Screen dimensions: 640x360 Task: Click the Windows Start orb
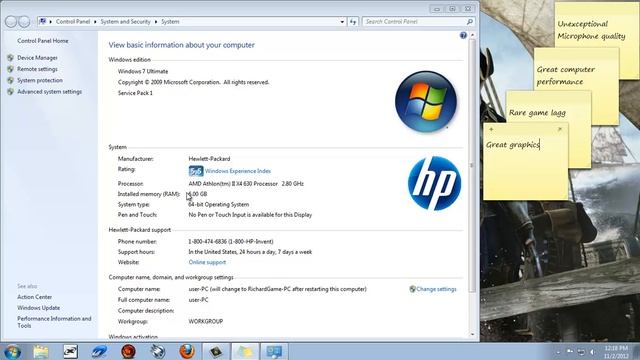point(13,352)
